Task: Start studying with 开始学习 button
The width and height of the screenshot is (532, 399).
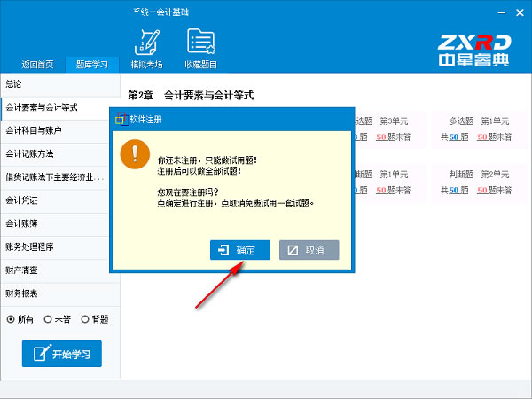Action: point(62,354)
